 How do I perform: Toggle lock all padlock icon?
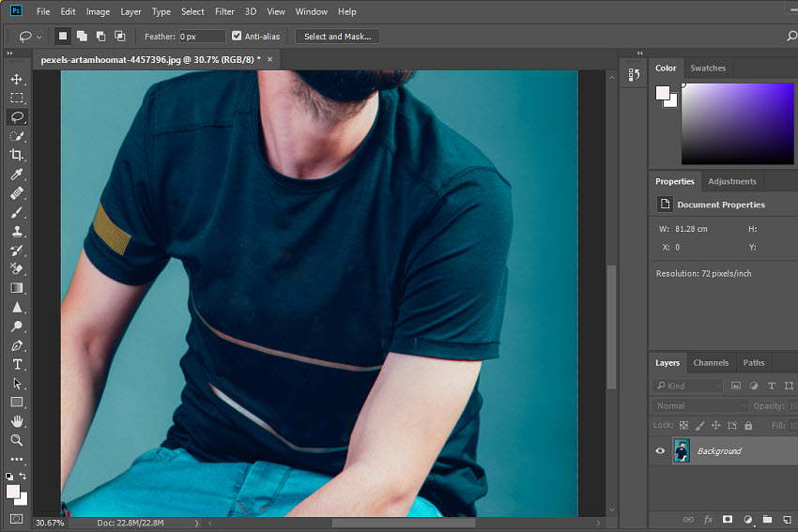click(748, 425)
